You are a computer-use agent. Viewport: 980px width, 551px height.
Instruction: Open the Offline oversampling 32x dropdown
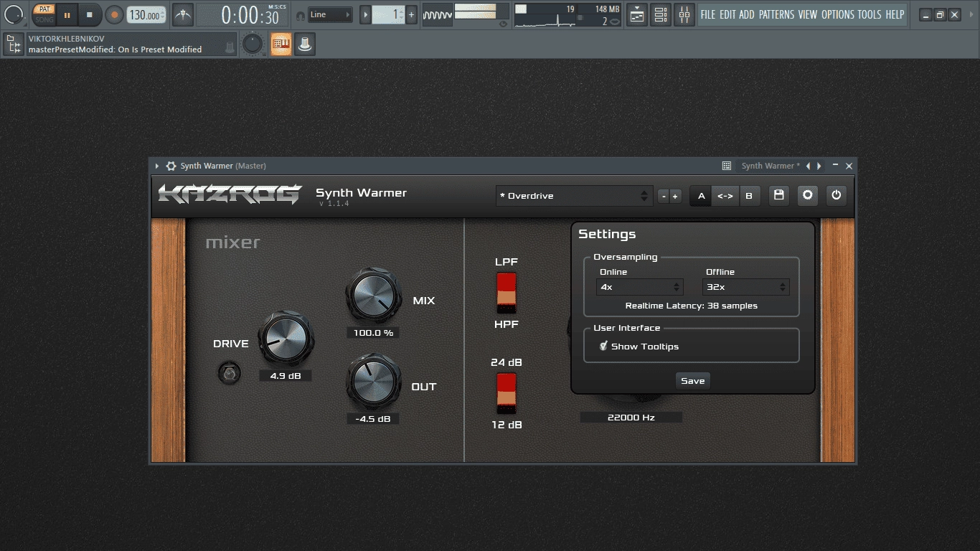click(746, 287)
